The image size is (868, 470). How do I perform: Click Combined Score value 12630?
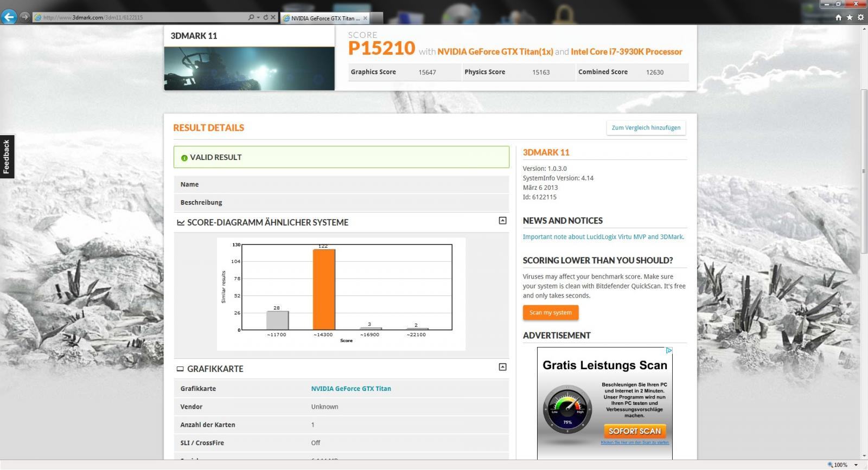click(655, 72)
